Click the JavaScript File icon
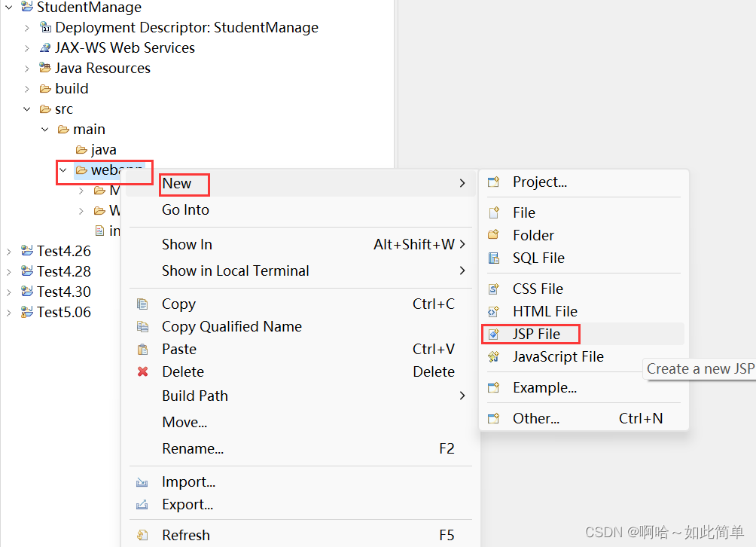756x547 pixels. 494,356
